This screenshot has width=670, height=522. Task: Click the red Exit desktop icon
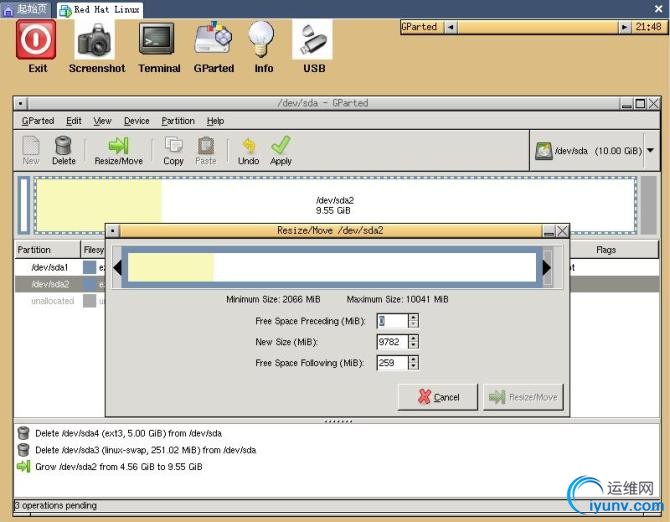pyautogui.click(x=37, y=47)
